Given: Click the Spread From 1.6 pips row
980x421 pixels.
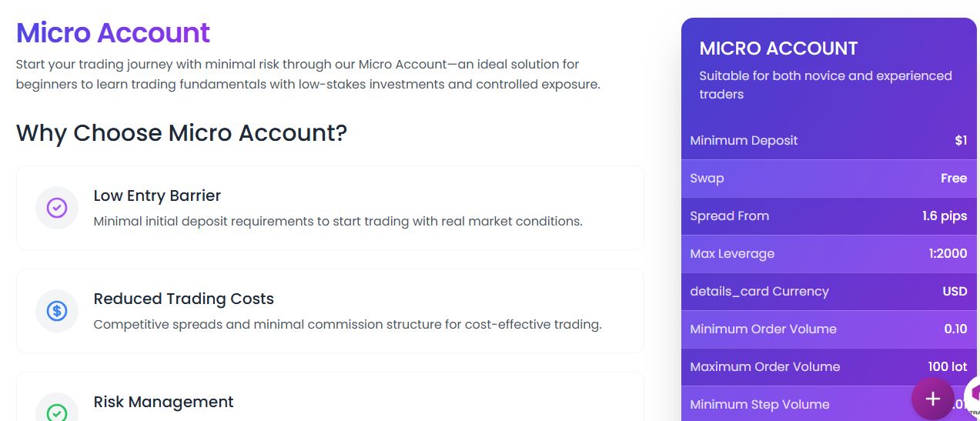Looking at the screenshot, I should 828,216.
